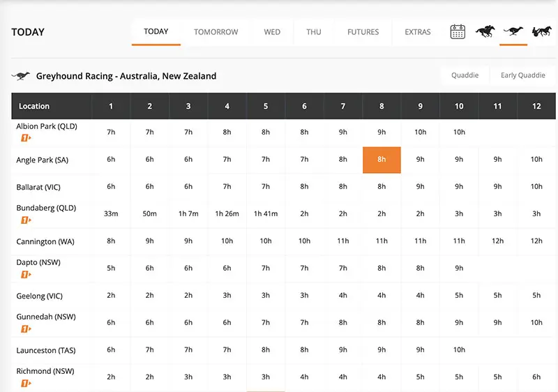
Task: Select Launceston race 1 cell
Action: click(x=111, y=350)
